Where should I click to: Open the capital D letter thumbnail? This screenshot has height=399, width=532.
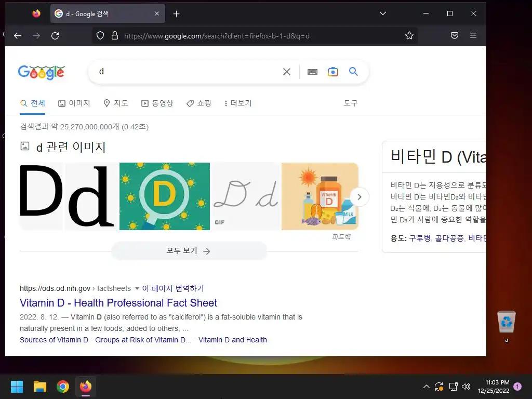coord(42,196)
